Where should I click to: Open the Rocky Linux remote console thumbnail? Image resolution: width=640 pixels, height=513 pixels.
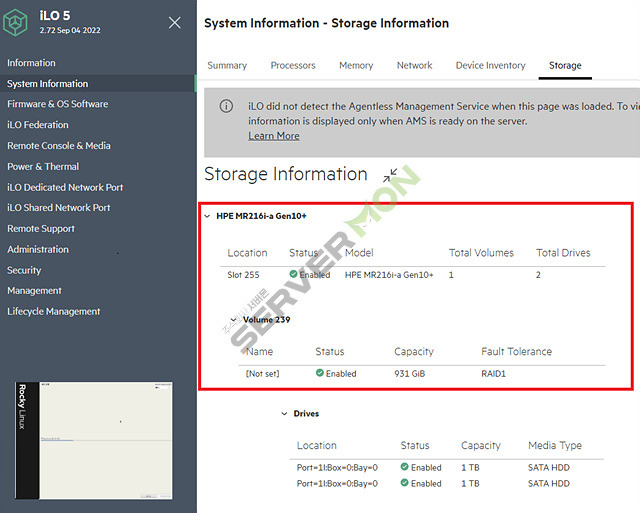click(94, 440)
